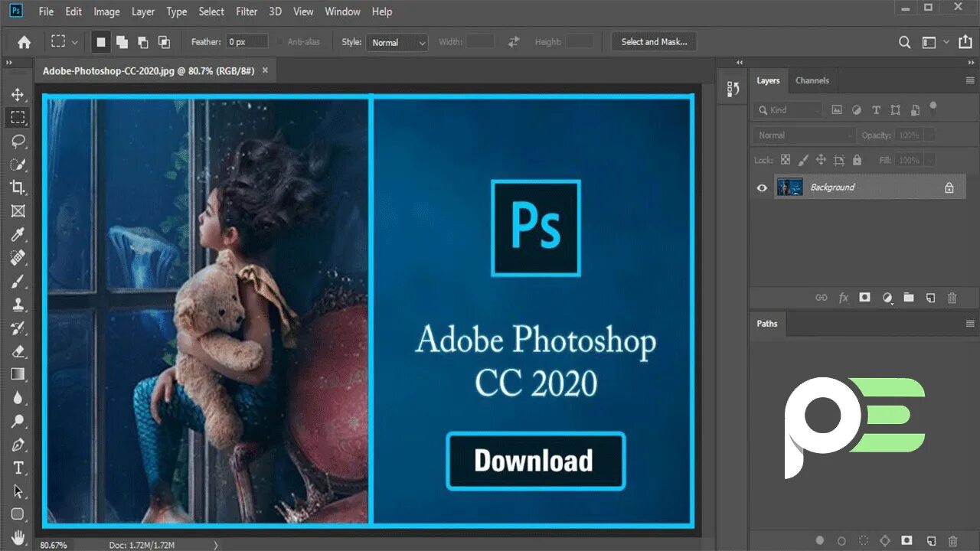This screenshot has width=980, height=551.
Task: Open the Paths panel menu
Action: coord(971,324)
